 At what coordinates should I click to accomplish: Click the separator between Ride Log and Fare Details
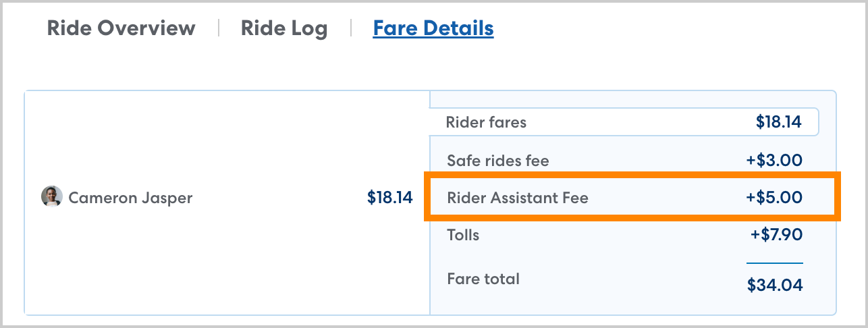(x=350, y=28)
